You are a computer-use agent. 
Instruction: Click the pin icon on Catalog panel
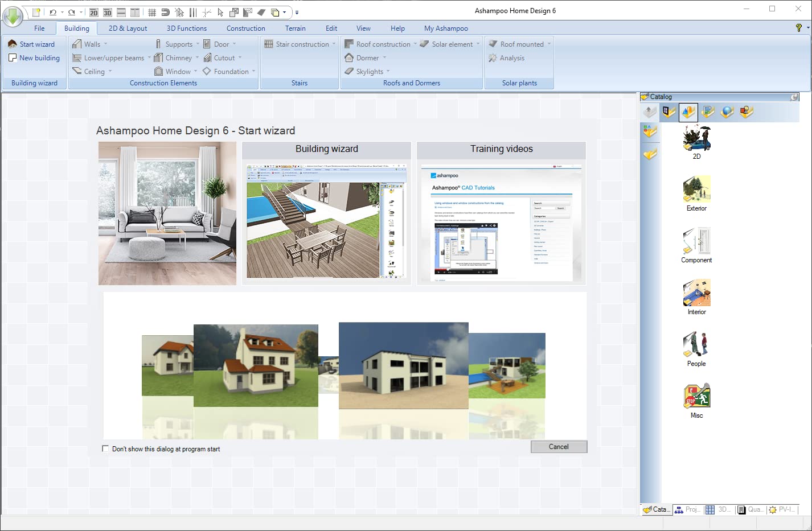[x=794, y=97]
